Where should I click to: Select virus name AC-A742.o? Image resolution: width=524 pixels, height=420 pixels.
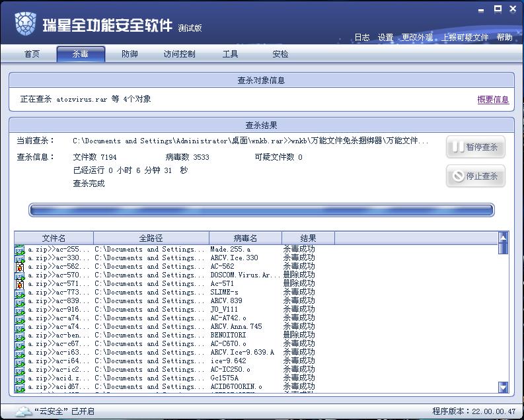228,318
